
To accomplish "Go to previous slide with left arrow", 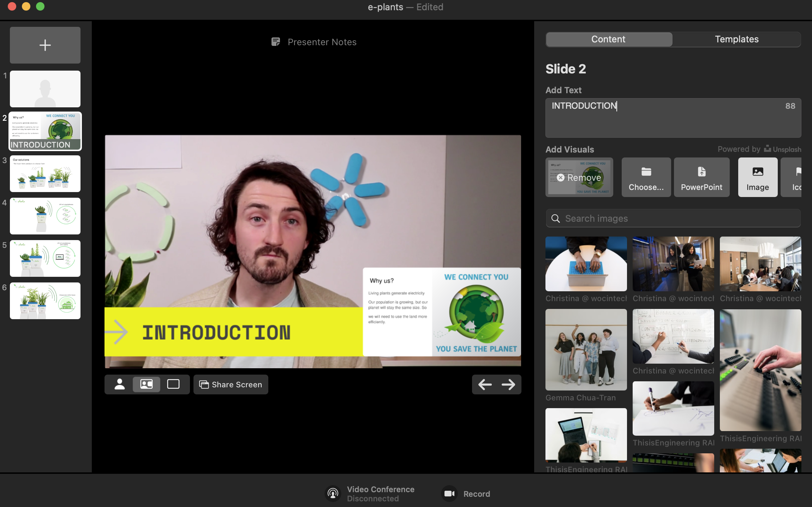I will pos(485,384).
